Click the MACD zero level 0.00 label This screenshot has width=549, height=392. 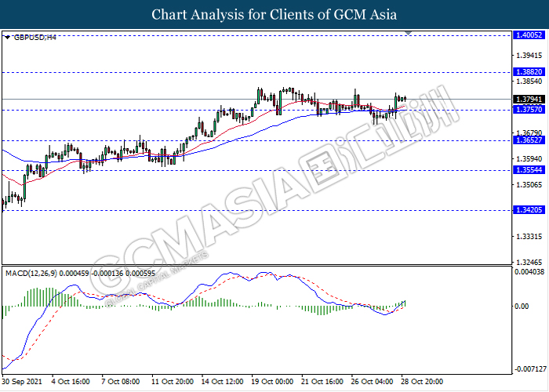coord(522,307)
